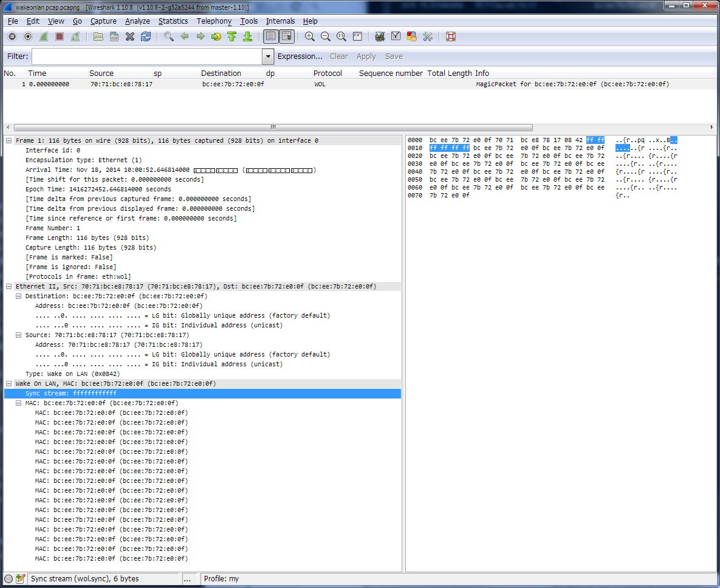Viewport: 720px width, 588px height.
Task: Start a new live capture
Action: click(44, 36)
